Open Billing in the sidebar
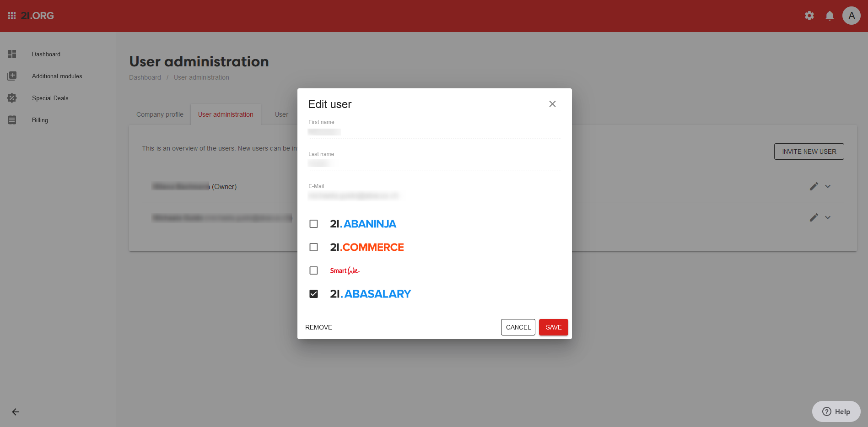Viewport: 868px width, 427px height. tap(40, 120)
